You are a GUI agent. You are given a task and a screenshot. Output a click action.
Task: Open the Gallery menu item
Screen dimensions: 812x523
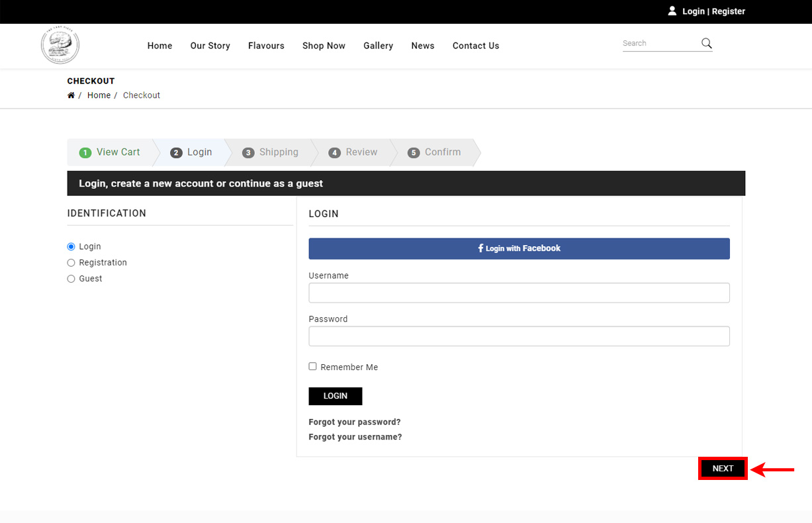click(378, 46)
